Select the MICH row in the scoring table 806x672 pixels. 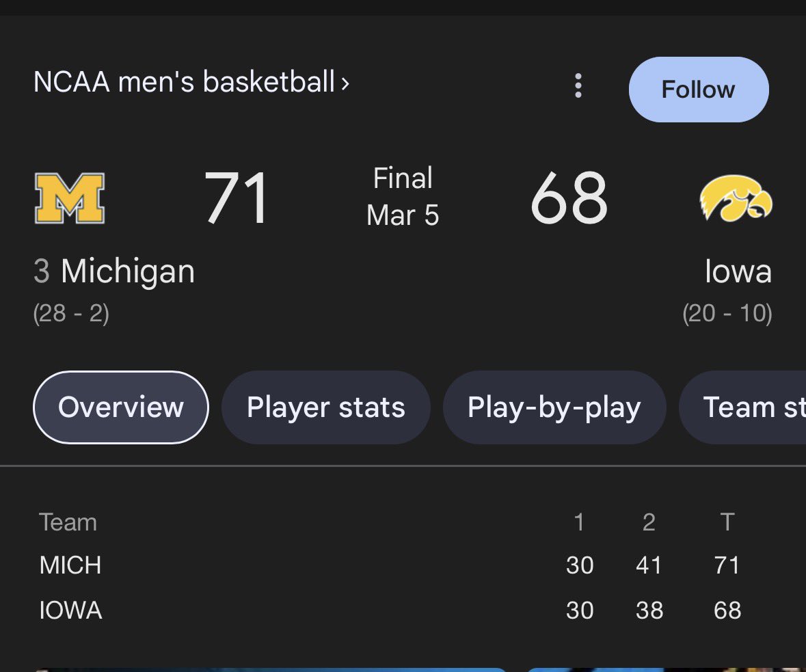390,565
